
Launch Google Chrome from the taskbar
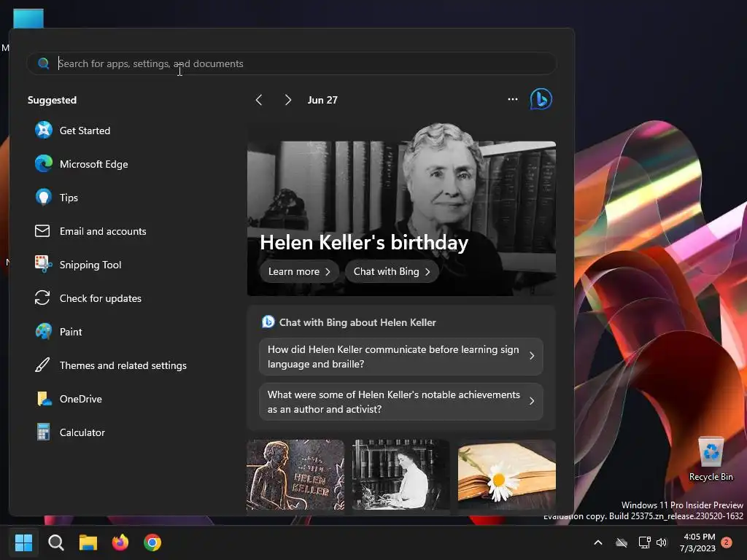152,542
